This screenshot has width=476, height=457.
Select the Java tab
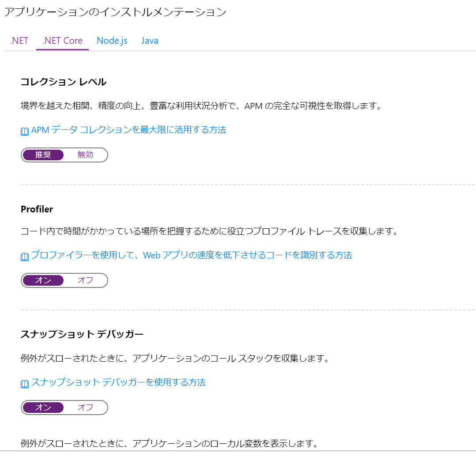tap(150, 41)
